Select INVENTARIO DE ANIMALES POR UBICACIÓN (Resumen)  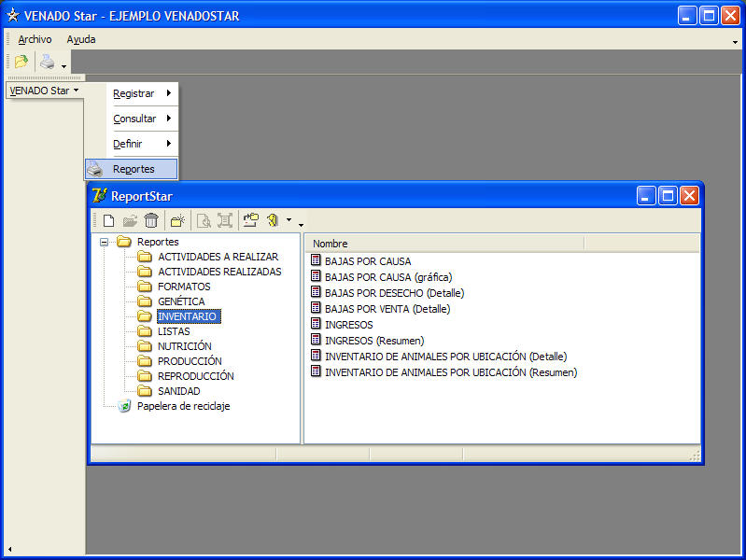[451, 372]
